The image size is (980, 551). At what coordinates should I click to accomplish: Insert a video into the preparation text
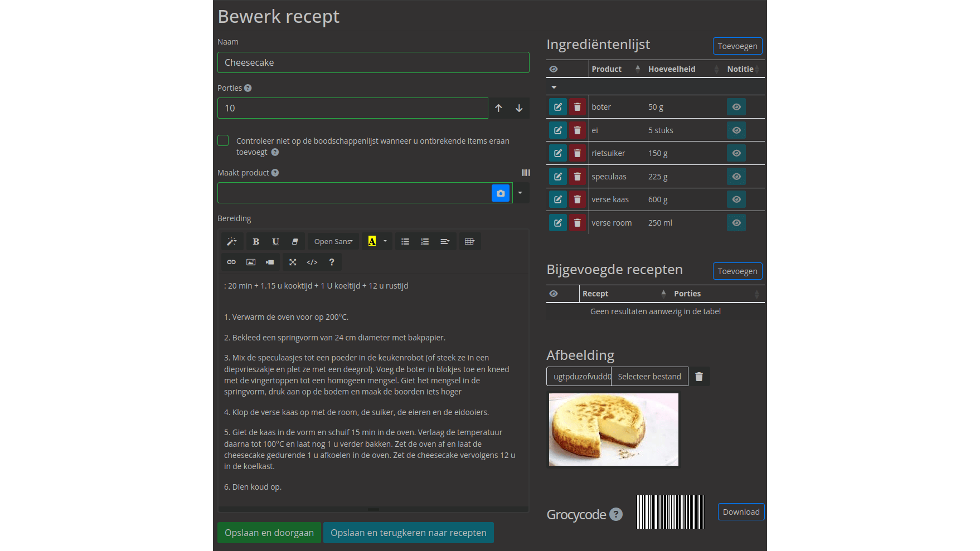pos(270,262)
